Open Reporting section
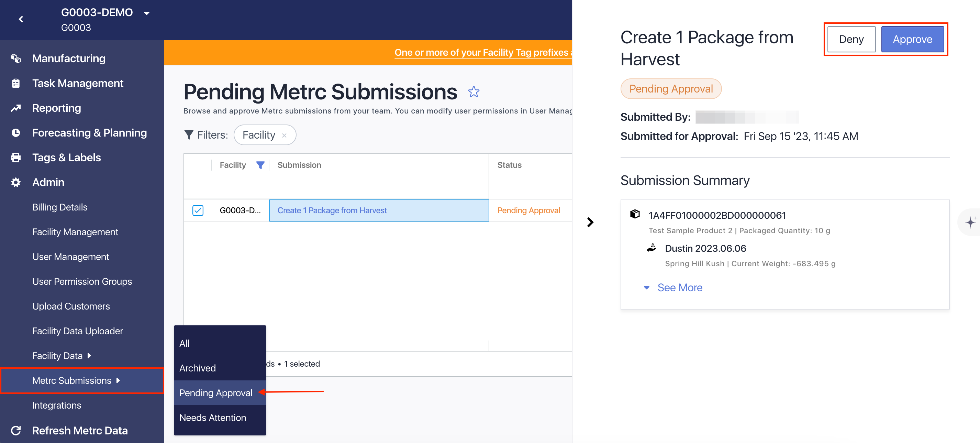This screenshot has height=443, width=980. coord(57,108)
